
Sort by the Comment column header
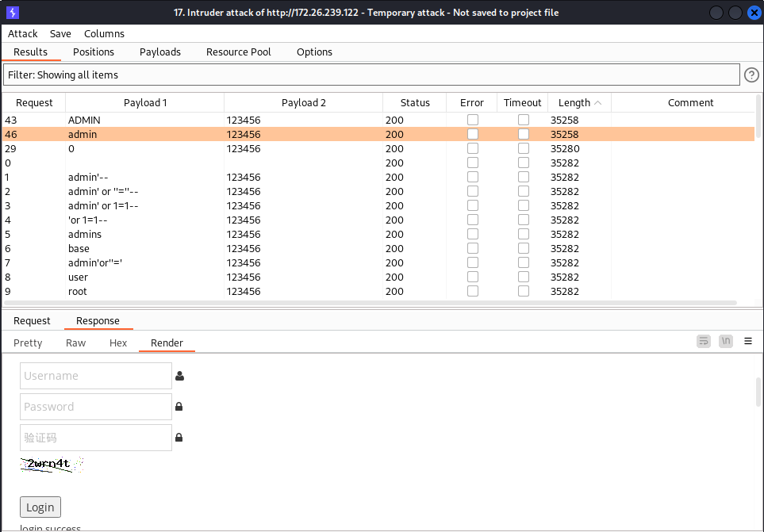(x=690, y=103)
